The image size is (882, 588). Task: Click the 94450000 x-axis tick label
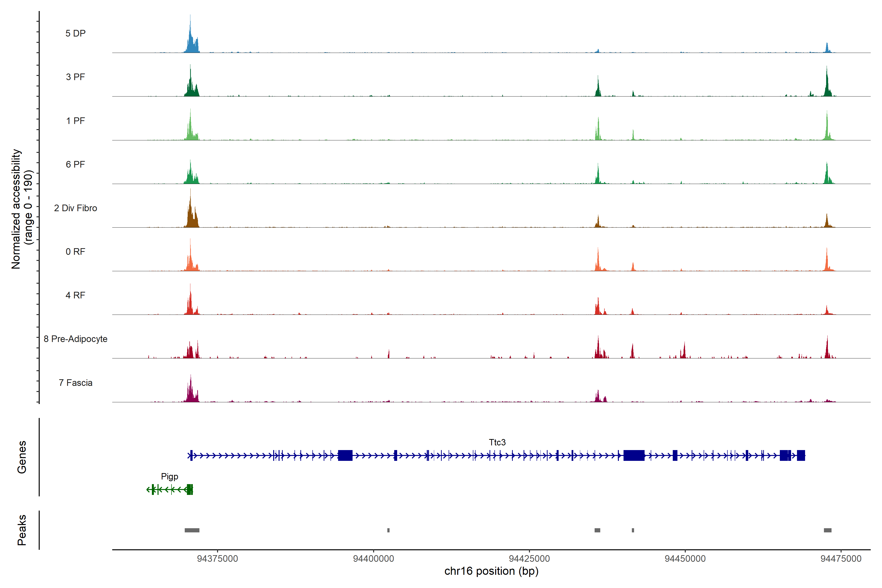point(685,559)
